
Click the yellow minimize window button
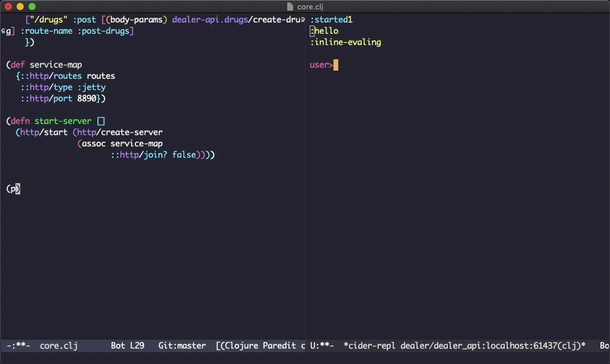(20, 7)
